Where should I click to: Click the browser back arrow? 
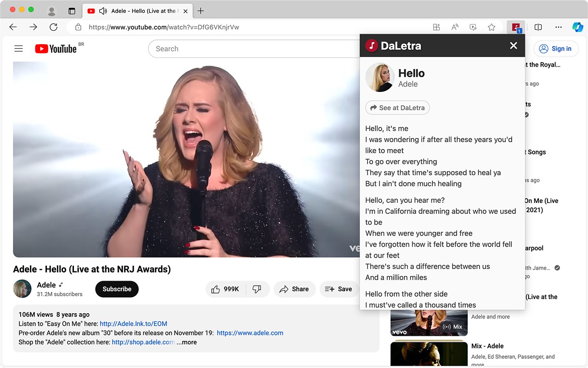coord(13,27)
